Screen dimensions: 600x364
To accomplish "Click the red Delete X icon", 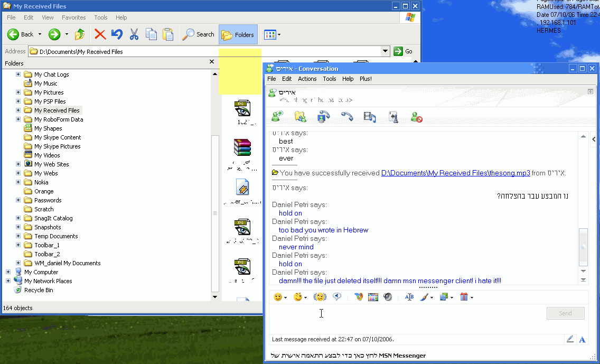I will 100,34.
